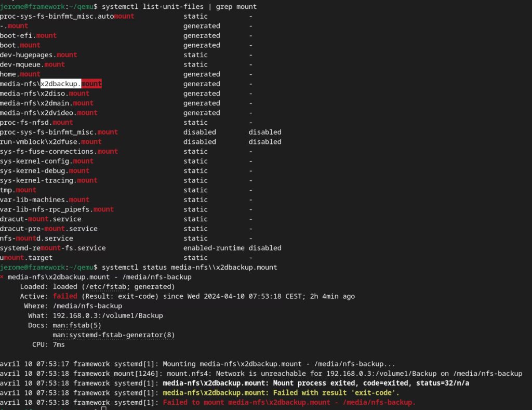Place cursor at the bottom terminal prompt
Image resolution: width=532 pixels, height=410 pixels.
coord(104,408)
